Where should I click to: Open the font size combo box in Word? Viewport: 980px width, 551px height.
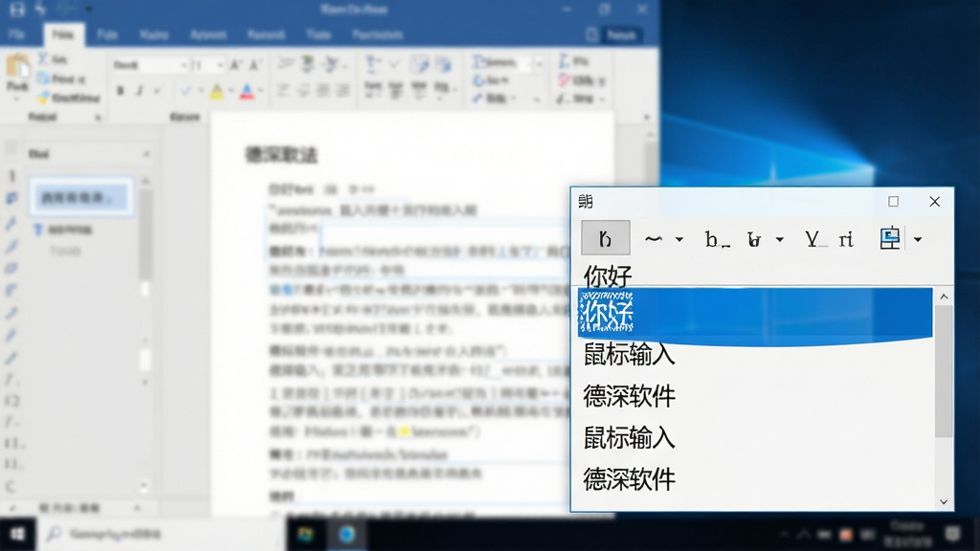[x=208, y=65]
